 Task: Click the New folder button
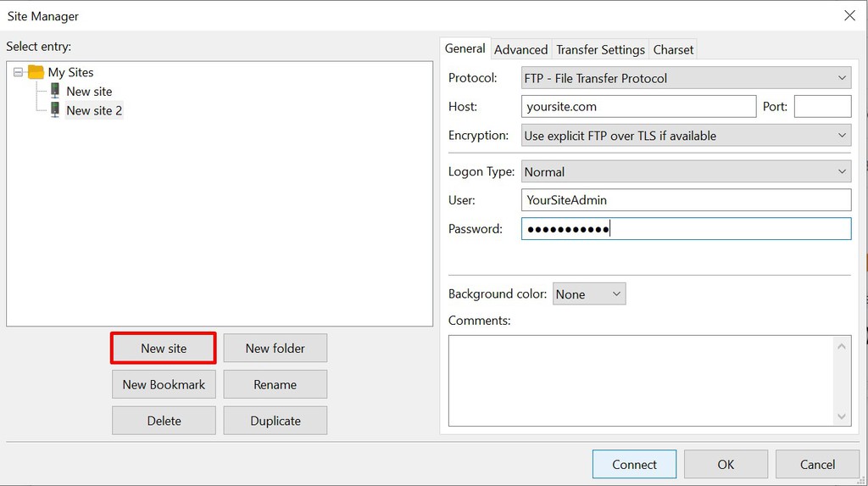pos(275,348)
